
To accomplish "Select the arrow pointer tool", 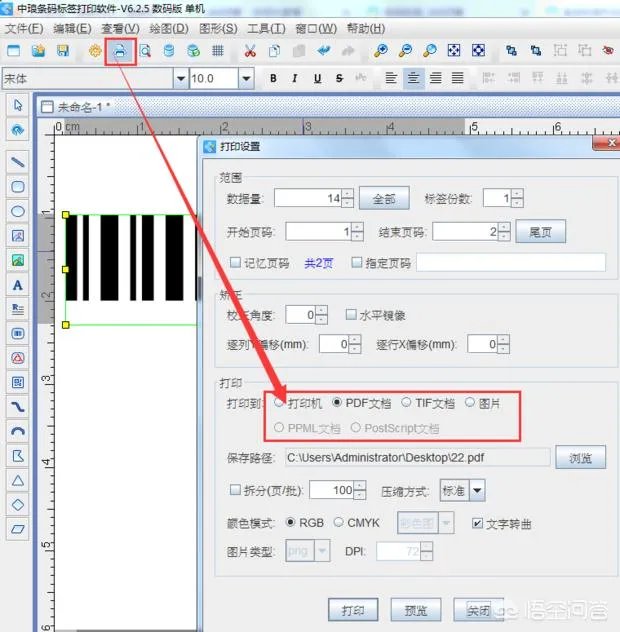I will tap(18, 106).
